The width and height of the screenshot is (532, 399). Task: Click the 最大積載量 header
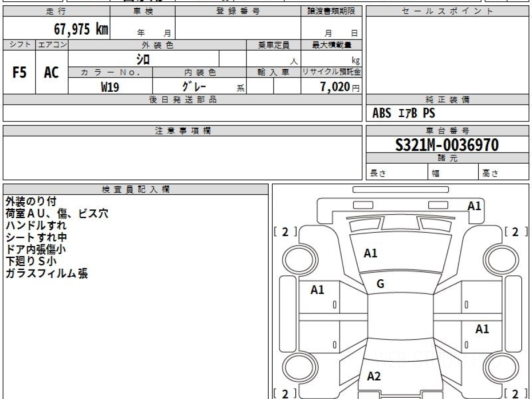pyautogui.click(x=332, y=45)
